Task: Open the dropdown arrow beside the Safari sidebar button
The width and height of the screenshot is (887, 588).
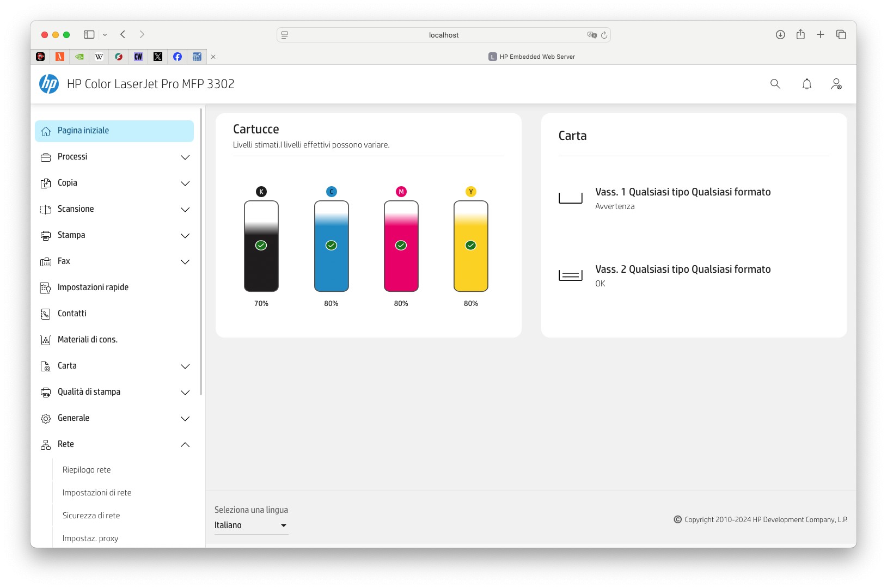Action: tap(105, 35)
